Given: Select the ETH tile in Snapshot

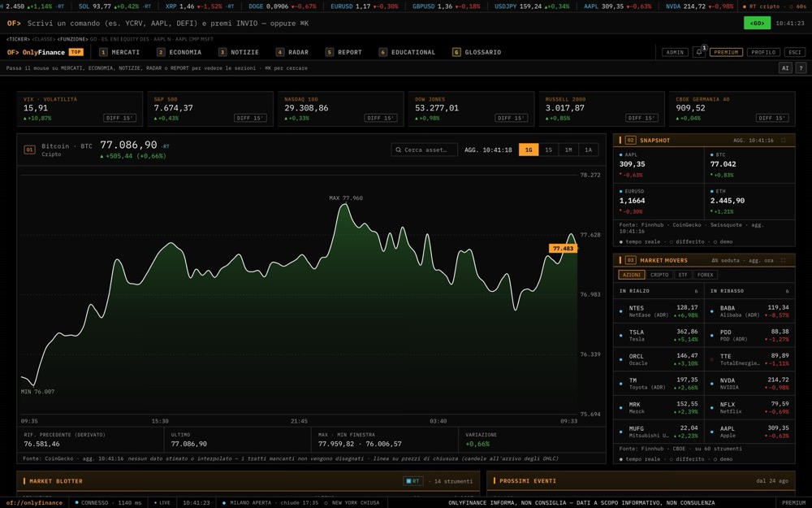Looking at the screenshot, I should (749, 201).
